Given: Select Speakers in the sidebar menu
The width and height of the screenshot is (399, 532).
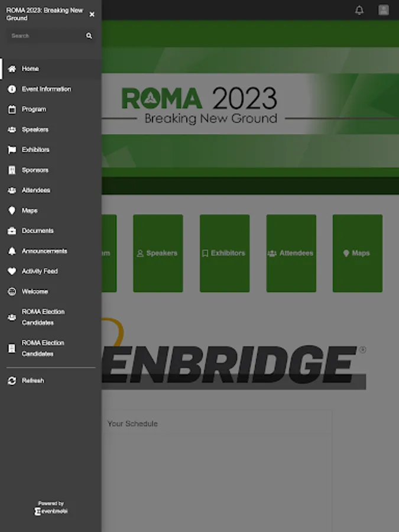Looking at the screenshot, I should click(51, 129).
